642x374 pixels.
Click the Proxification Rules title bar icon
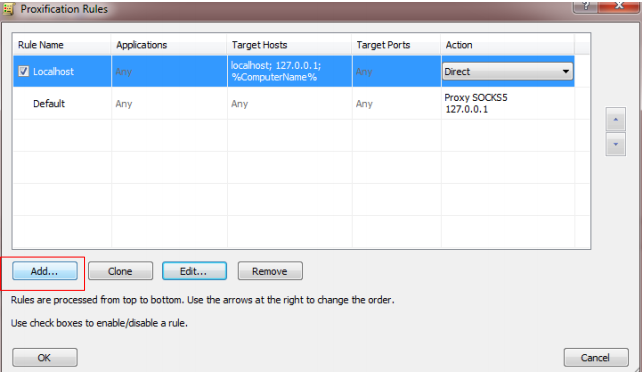point(9,9)
